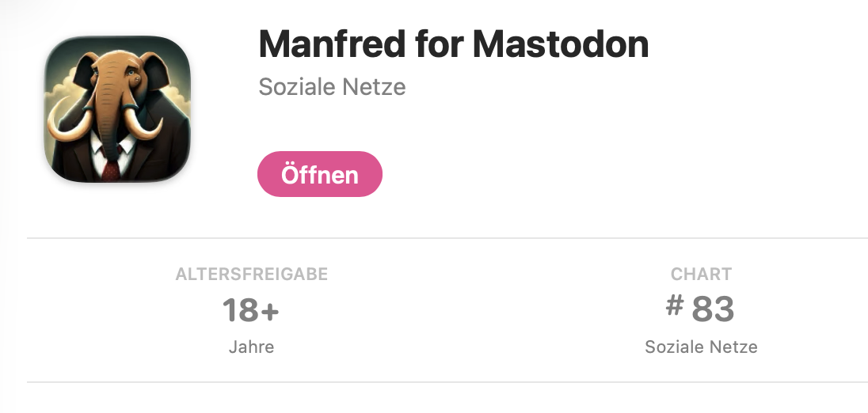Click the Manfred mammoth app icon

pyautogui.click(x=117, y=109)
